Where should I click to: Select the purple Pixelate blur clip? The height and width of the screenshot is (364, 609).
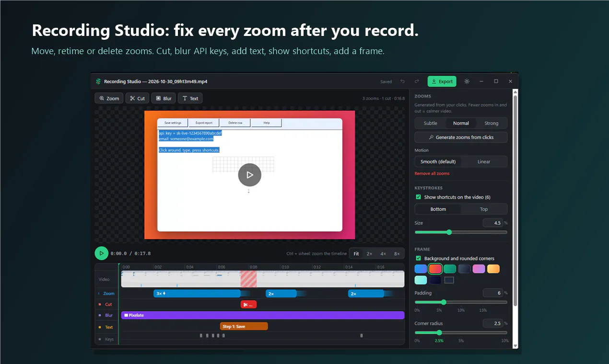[263, 315]
